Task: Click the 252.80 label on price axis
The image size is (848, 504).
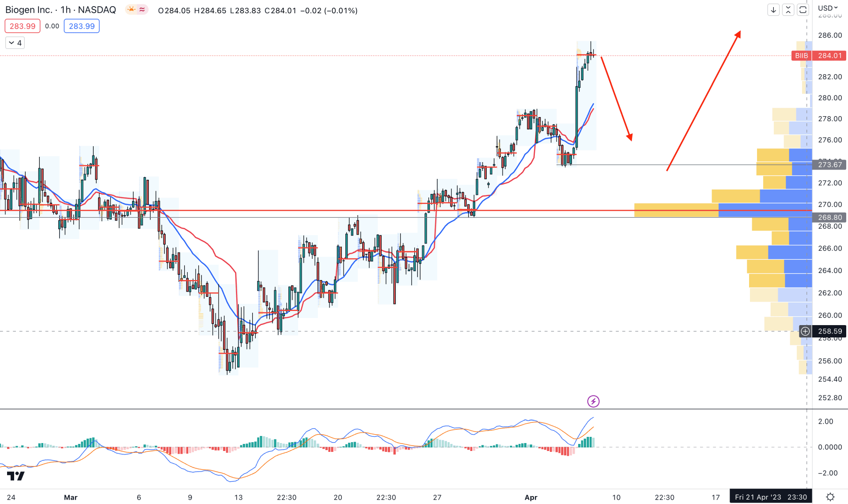Action: (830, 398)
